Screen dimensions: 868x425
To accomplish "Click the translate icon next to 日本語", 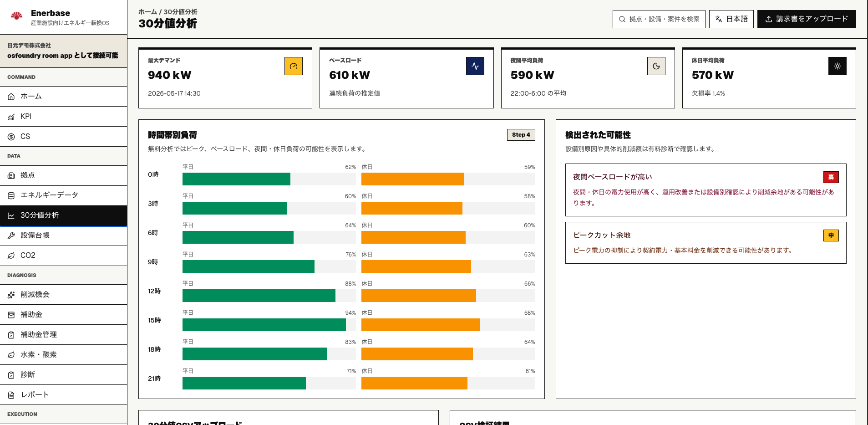I will click(719, 19).
